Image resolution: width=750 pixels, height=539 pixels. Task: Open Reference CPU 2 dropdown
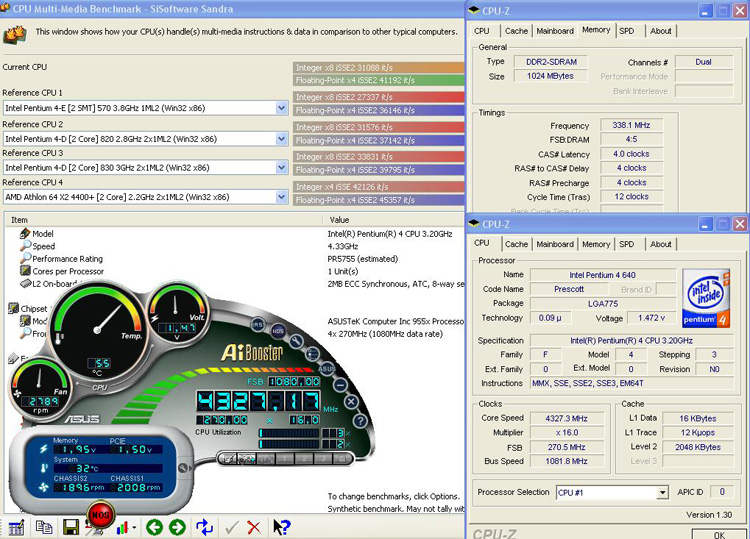click(x=282, y=139)
